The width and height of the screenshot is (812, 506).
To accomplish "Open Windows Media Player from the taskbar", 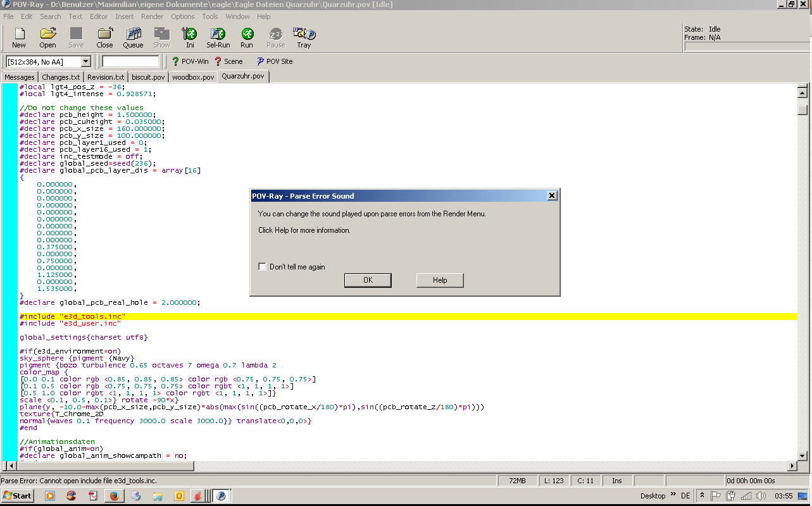I will click(x=49, y=496).
